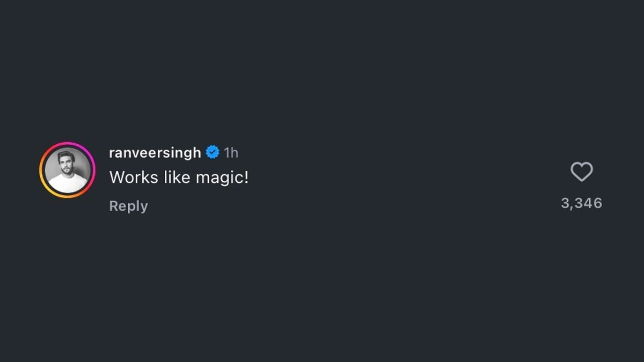Like the comment with the heart icon
Viewport: 644px width, 362px height.
coord(581,172)
